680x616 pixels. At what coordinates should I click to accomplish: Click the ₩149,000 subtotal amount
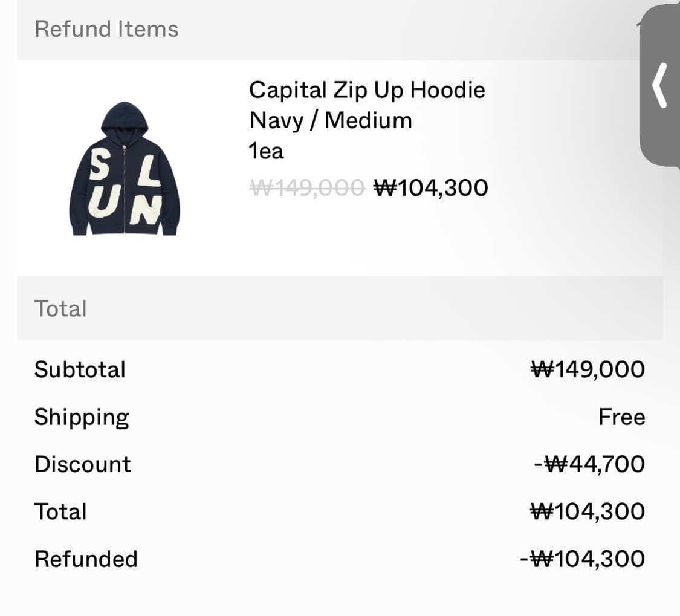point(588,369)
